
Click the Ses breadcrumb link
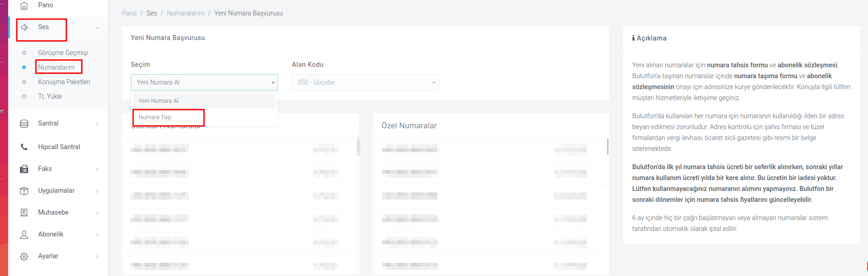(152, 13)
